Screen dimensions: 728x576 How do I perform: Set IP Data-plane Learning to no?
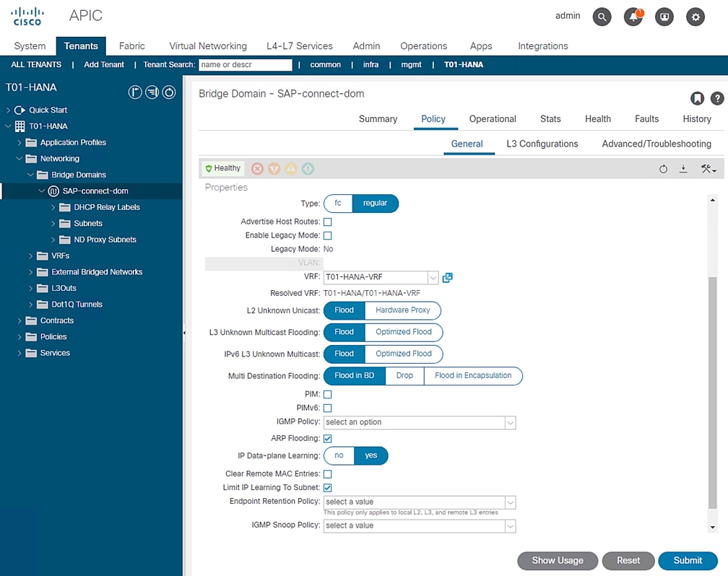(x=339, y=455)
